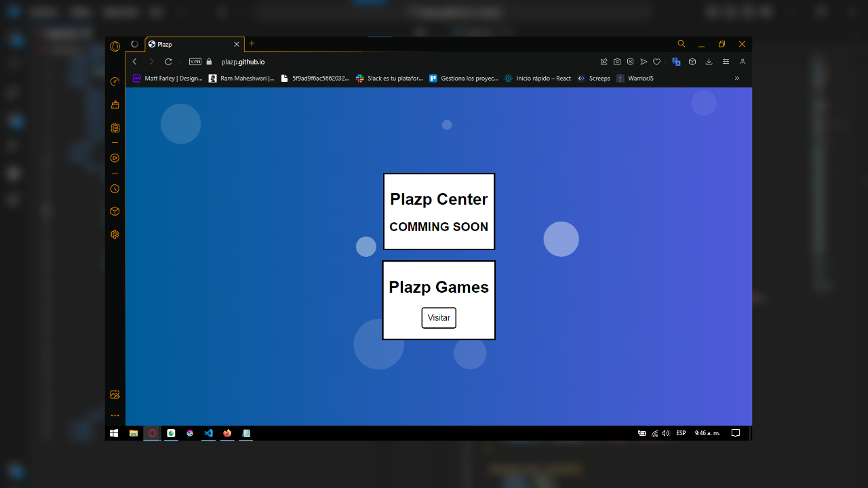Go back to previous page

click(135, 62)
